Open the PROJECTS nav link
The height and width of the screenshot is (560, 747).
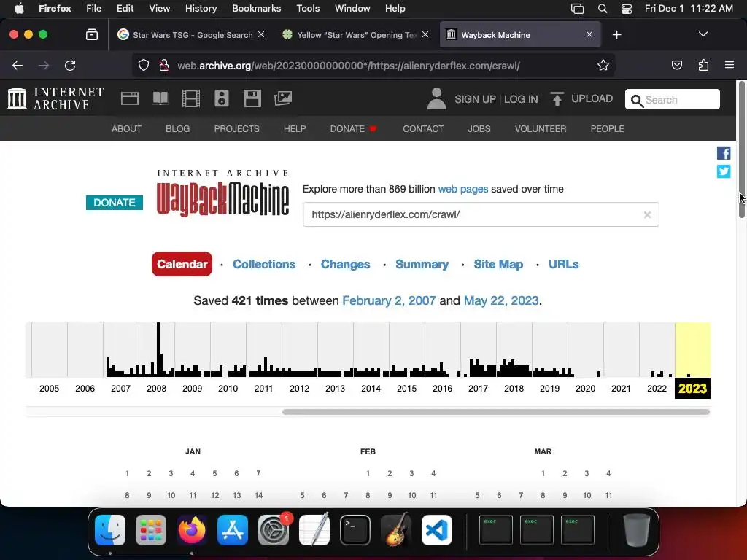tap(237, 128)
